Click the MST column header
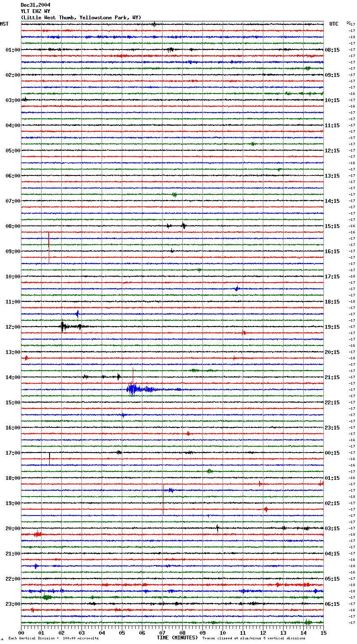 (4, 24)
